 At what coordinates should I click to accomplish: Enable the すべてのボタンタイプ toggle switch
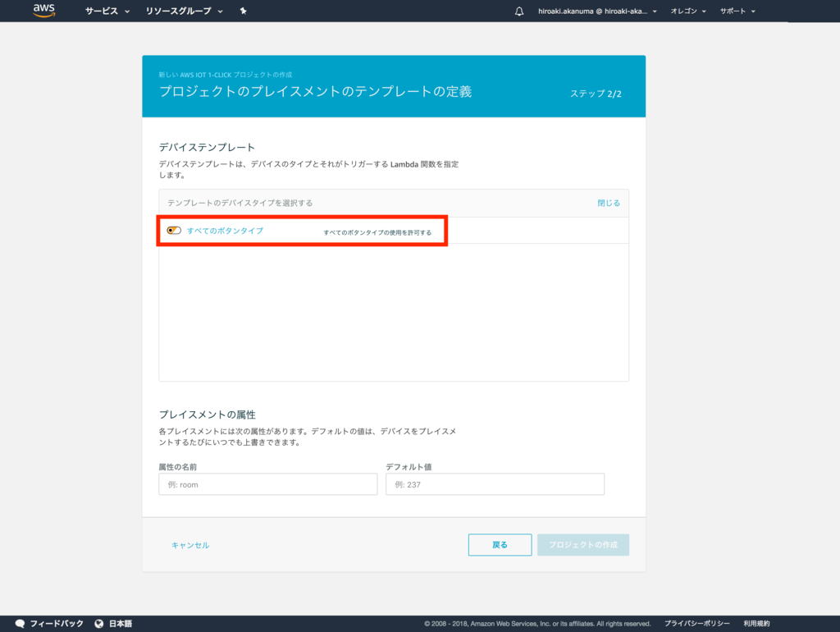coord(173,231)
